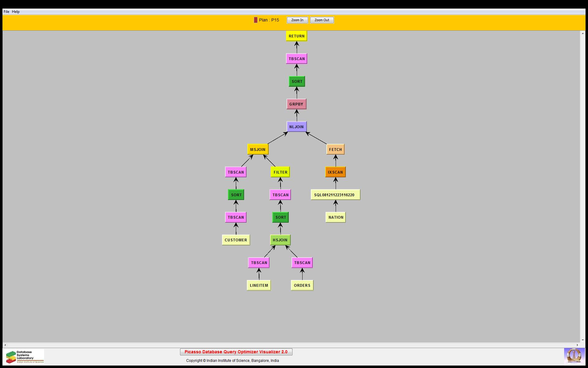Viewport: 588px width, 368px height.
Task: Click the ORDERS table node
Action: point(302,286)
